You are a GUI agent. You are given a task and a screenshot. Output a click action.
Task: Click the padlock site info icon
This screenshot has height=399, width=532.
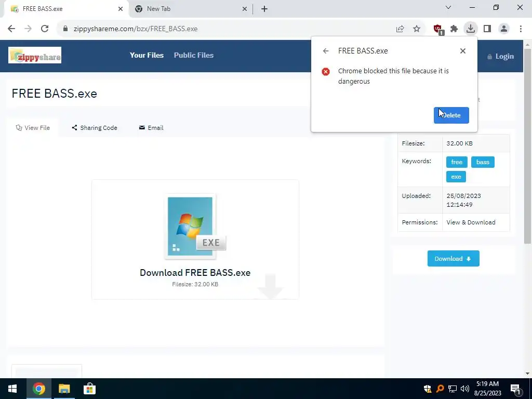click(65, 29)
